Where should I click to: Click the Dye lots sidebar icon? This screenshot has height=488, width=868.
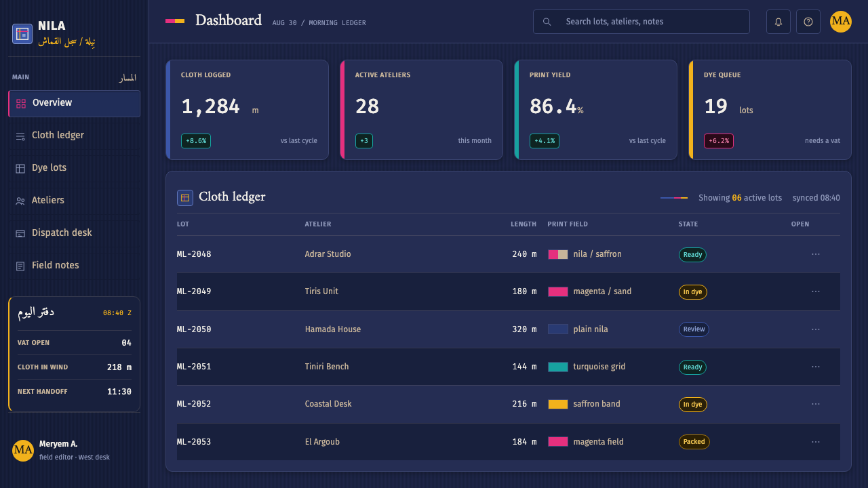[x=20, y=169]
